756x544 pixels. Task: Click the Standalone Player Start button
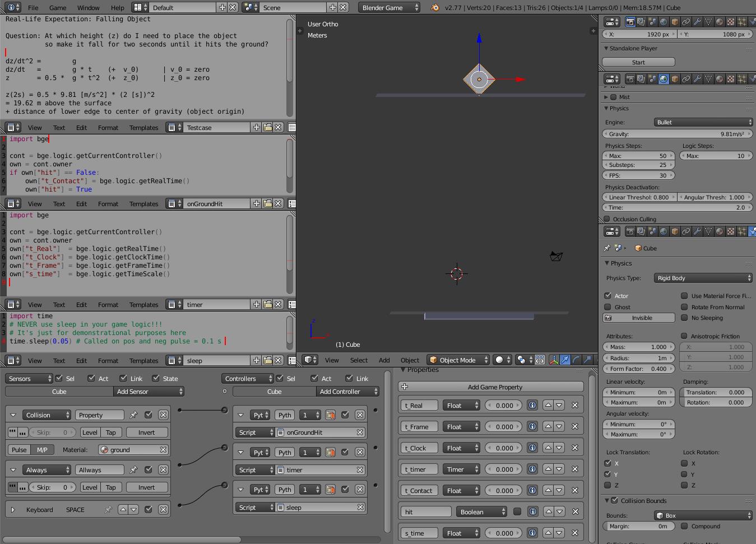(x=638, y=62)
